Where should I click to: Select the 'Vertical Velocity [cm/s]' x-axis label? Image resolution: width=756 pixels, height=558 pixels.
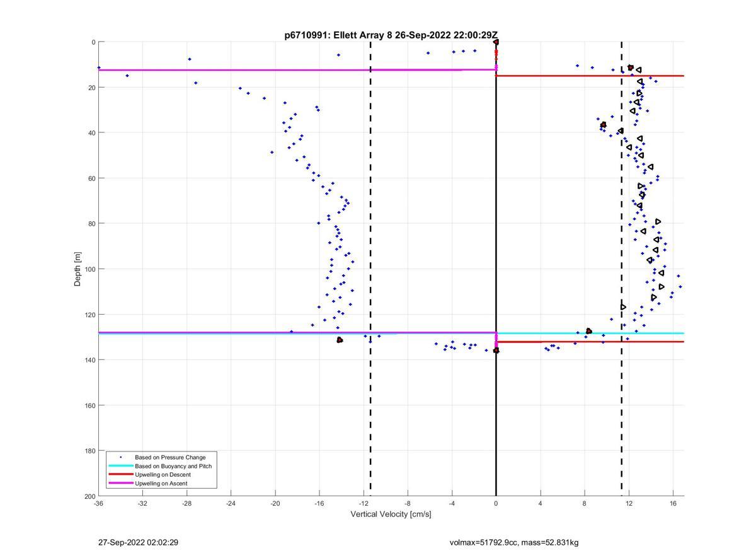[x=391, y=514]
